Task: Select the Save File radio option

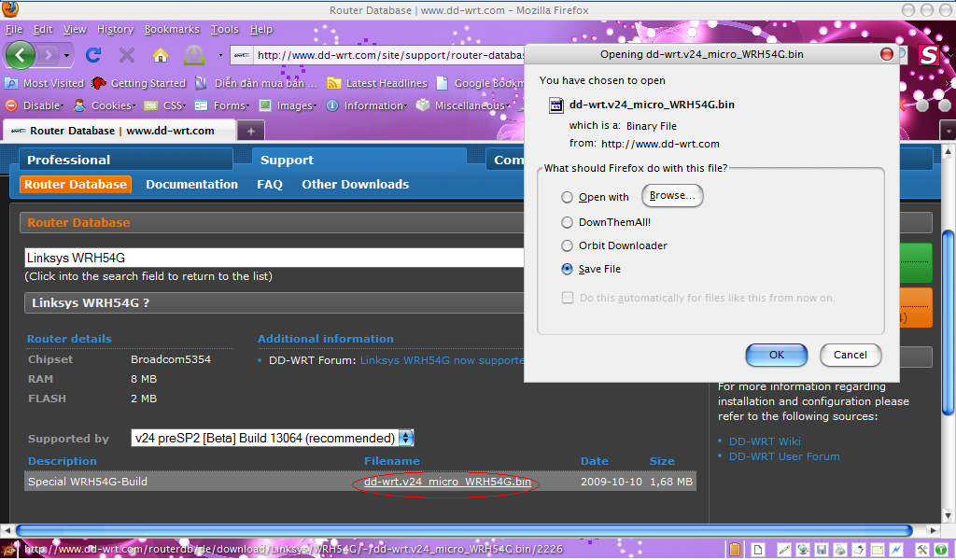Action: click(567, 269)
